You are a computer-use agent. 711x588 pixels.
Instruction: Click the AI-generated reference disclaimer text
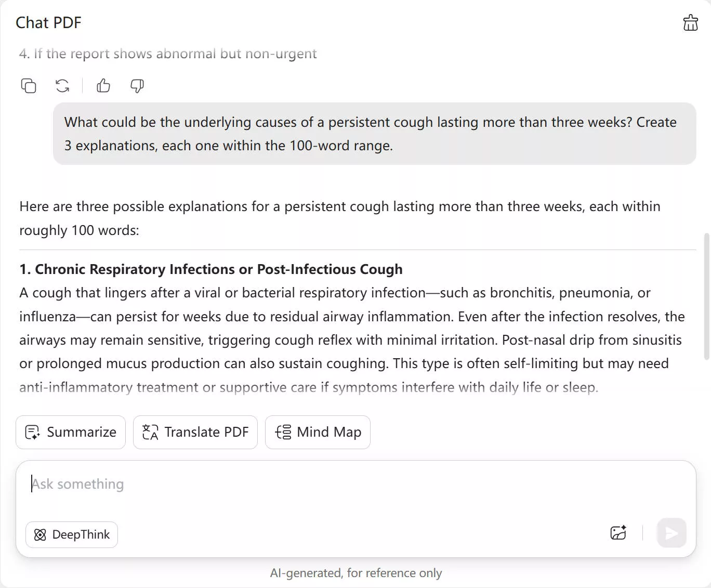pyautogui.click(x=355, y=573)
